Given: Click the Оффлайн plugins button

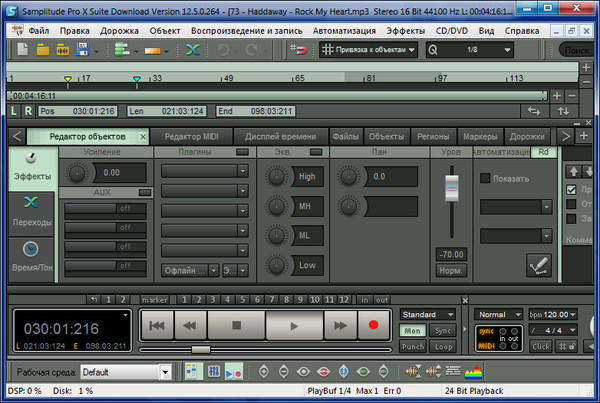Looking at the screenshot, I should pyautogui.click(x=188, y=269).
